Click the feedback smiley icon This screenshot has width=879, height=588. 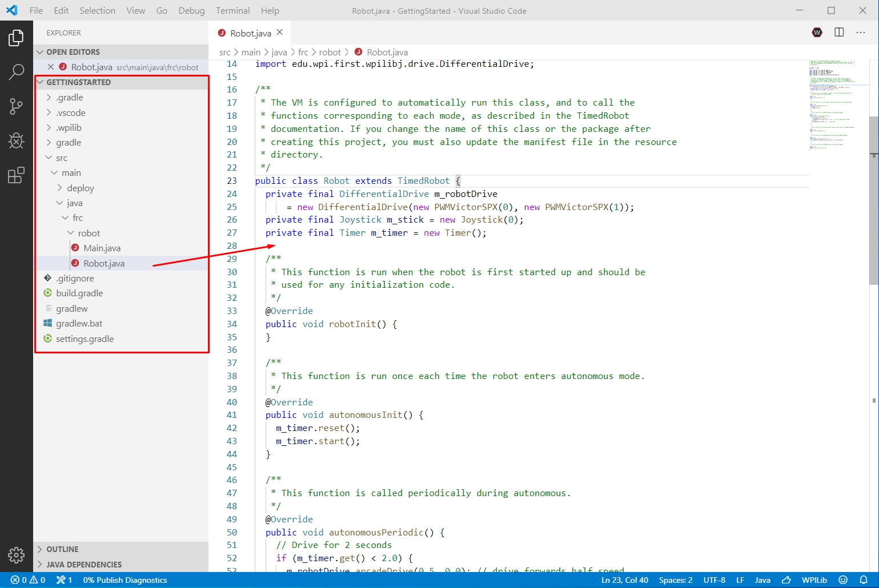click(843, 580)
